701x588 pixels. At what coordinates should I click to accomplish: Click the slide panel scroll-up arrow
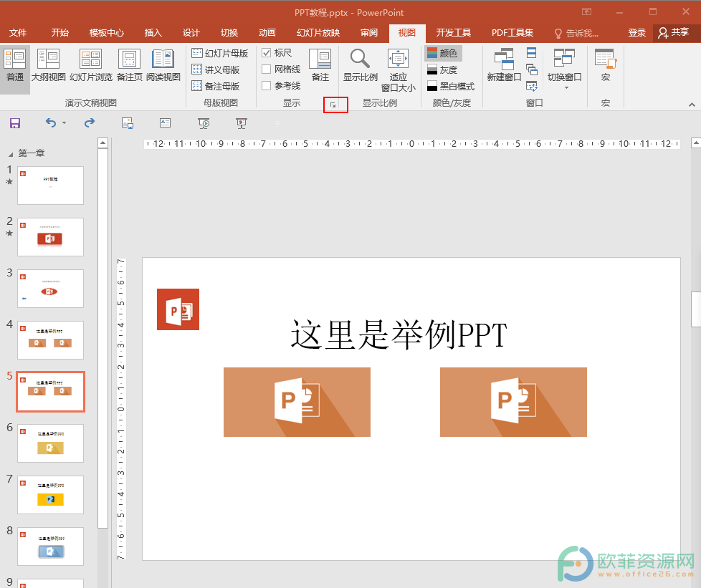(102, 143)
